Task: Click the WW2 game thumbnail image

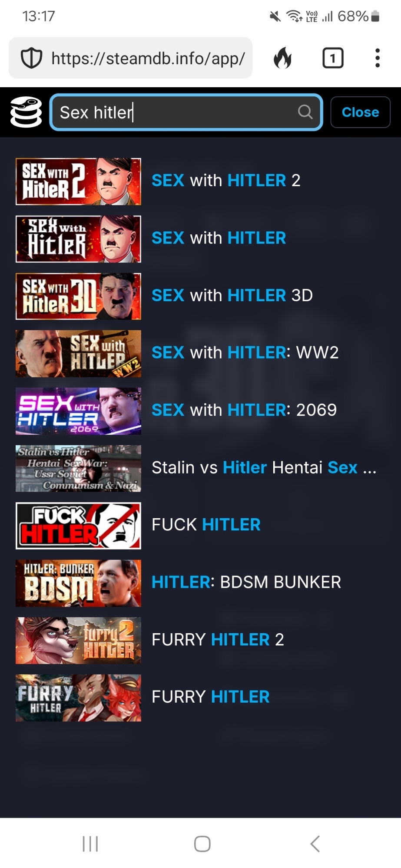Action: click(78, 354)
